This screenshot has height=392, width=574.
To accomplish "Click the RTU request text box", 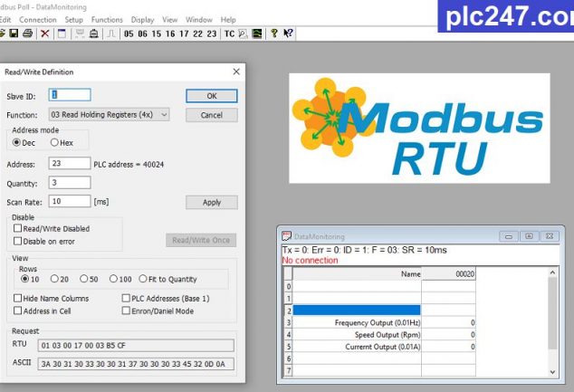I will 136,345.
